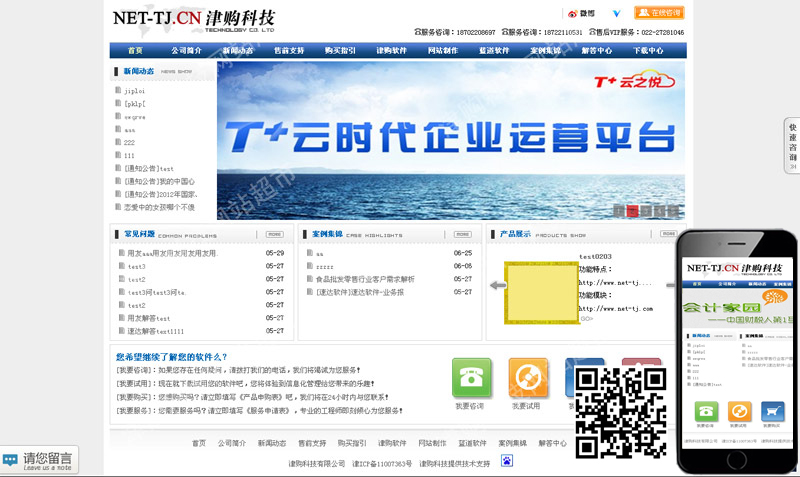The height and width of the screenshot is (477, 800).
Task: Click green phone icon on mobile preview
Action: (706, 411)
